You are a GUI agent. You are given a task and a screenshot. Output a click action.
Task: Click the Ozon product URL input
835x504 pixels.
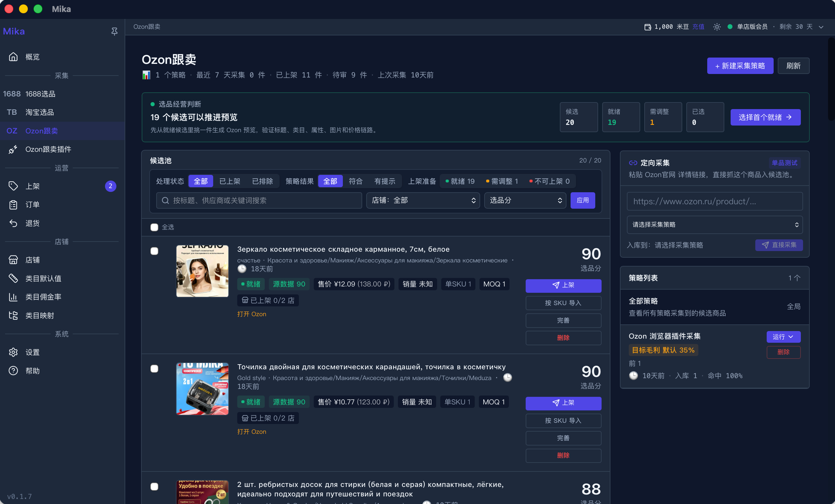pos(714,201)
